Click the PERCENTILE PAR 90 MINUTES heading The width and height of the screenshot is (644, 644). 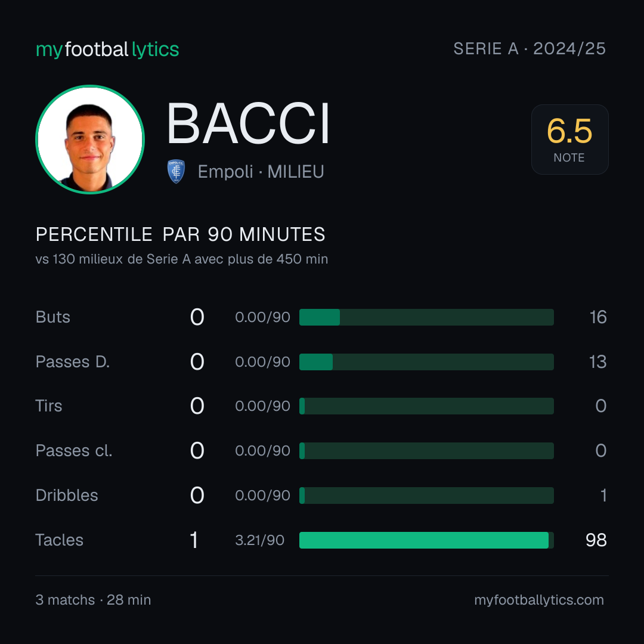tap(180, 234)
